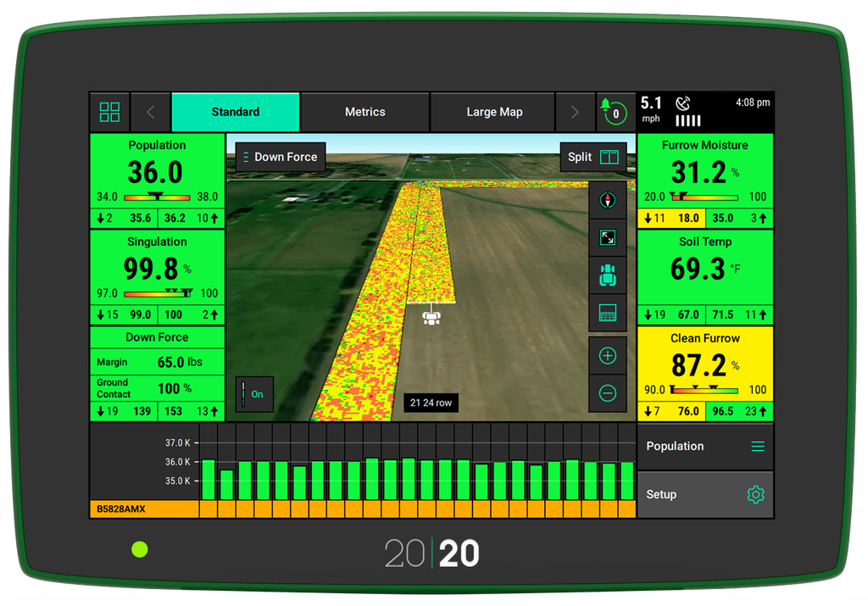
Task: Zoom in on the map with the plus icon
Action: (607, 356)
